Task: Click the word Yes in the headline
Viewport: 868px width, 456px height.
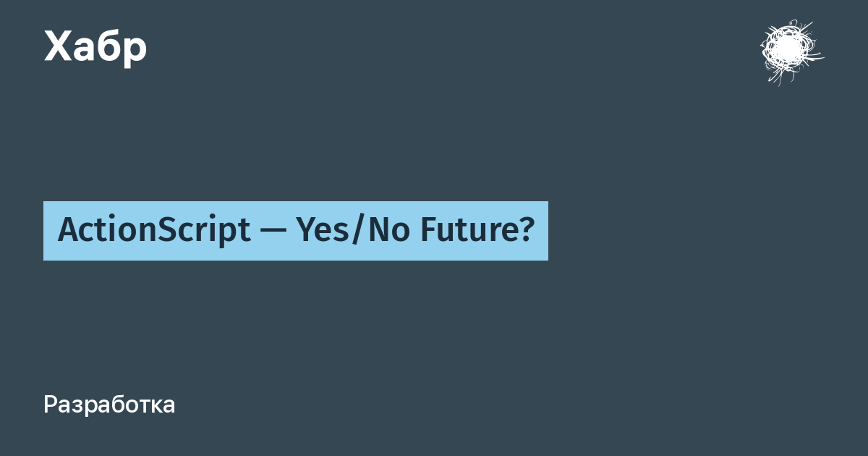Action: [x=323, y=231]
